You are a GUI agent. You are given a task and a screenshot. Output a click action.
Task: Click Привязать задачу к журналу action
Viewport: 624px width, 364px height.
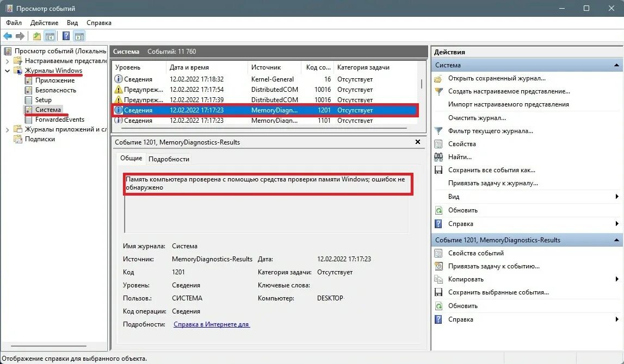click(x=493, y=183)
